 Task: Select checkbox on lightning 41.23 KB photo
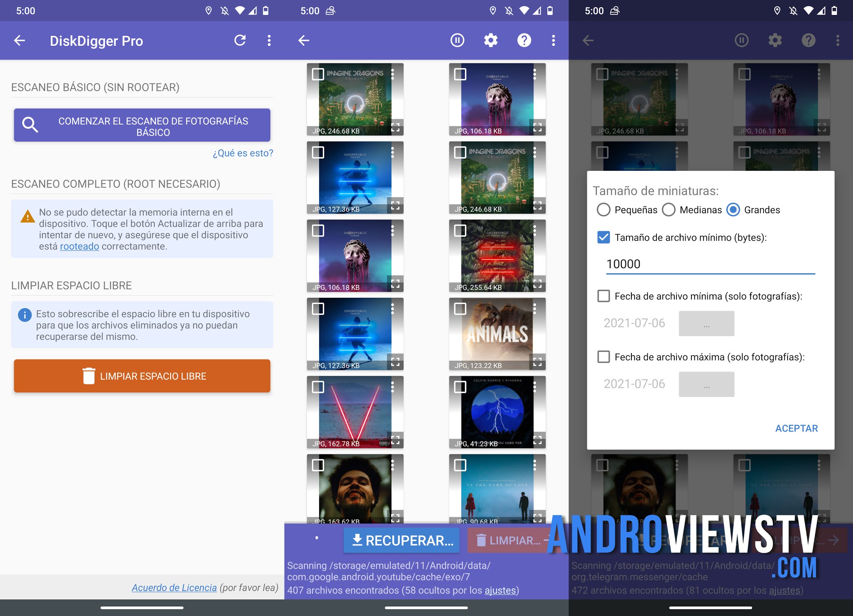tap(460, 387)
